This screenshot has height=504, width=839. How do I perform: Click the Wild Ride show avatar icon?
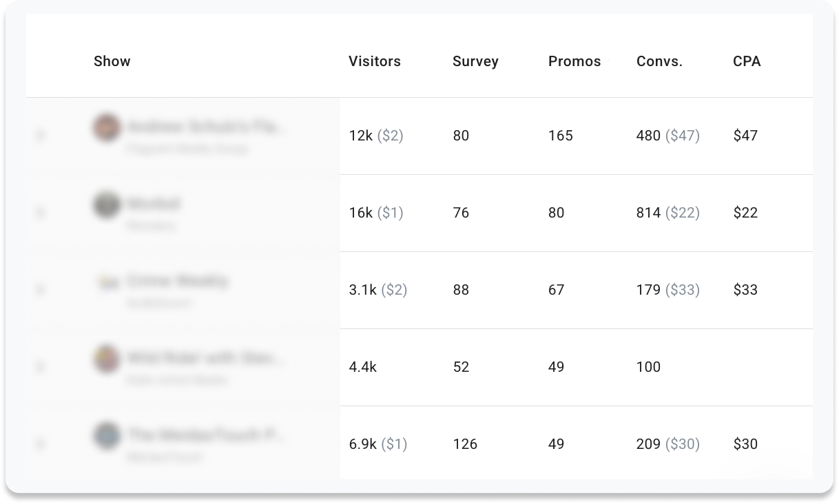[x=107, y=359]
